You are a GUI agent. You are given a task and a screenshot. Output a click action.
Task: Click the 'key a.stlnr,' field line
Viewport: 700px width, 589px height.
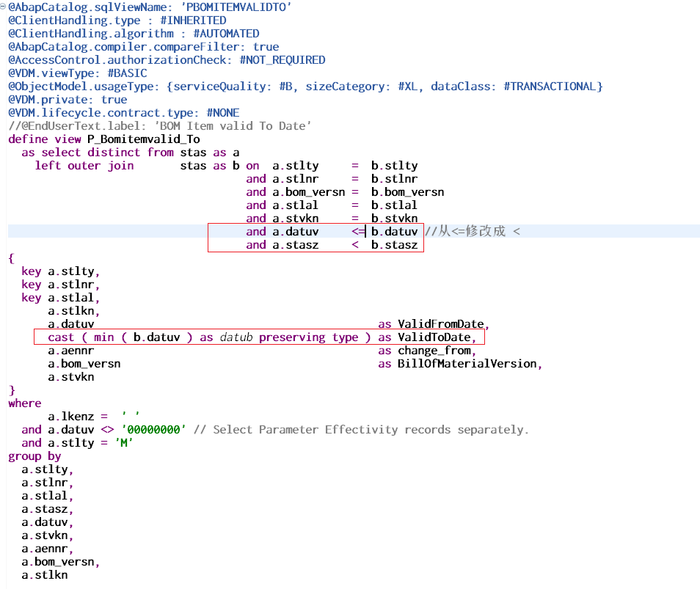point(61,285)
